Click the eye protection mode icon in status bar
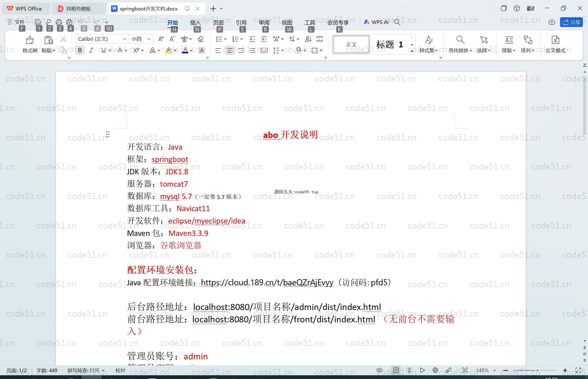The width and height of the screenshot is (588, 379). pyautogui.click(x=379, y=370)
